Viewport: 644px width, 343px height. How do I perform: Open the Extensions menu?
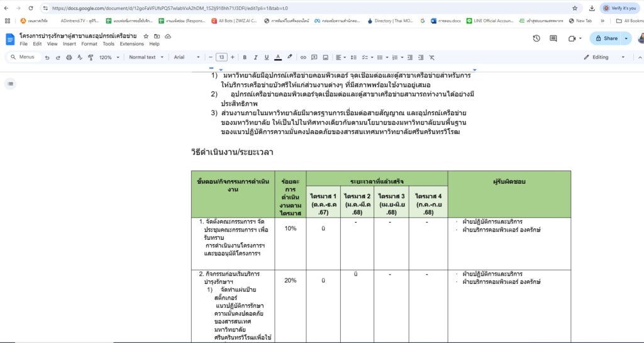132,44
